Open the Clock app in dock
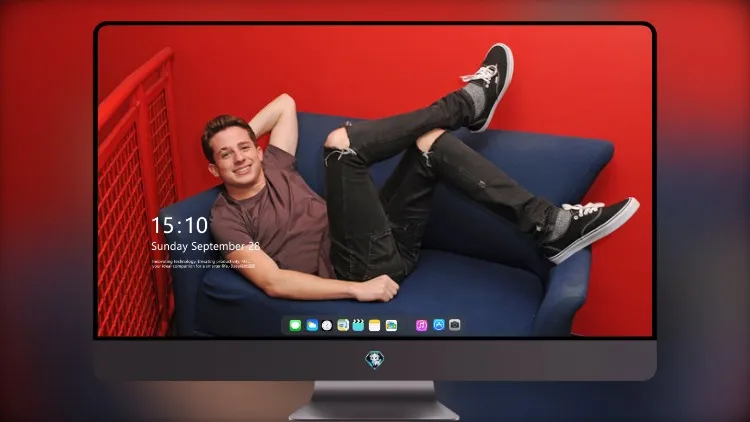Image resolution: width=750 pixels, height=422 pixels. tap(327, 325)
